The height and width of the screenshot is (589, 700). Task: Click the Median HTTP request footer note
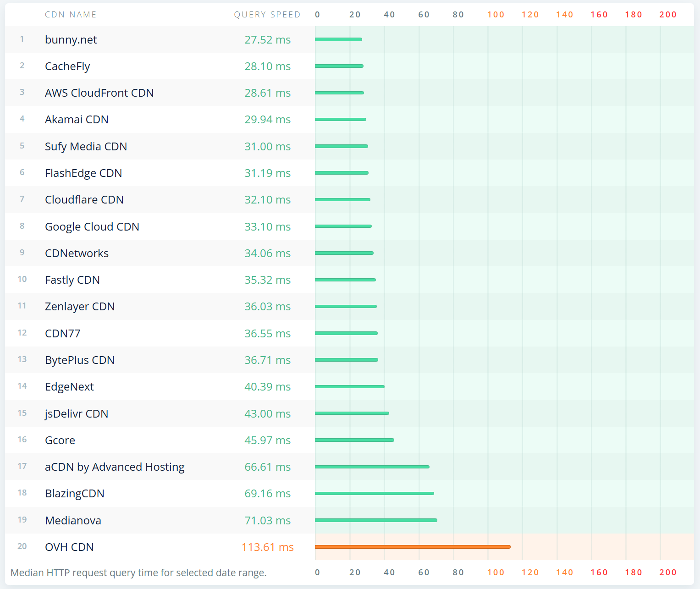click(138, 573)
